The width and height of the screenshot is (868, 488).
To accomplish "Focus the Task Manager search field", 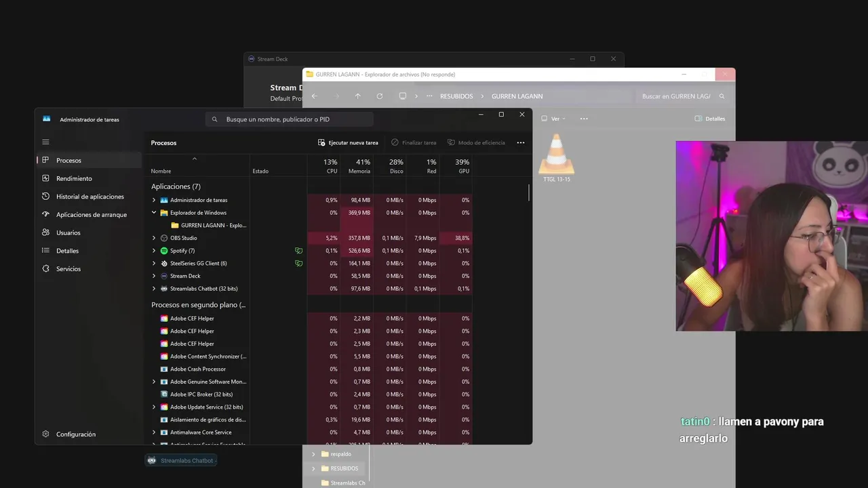I will coord(290,119).
